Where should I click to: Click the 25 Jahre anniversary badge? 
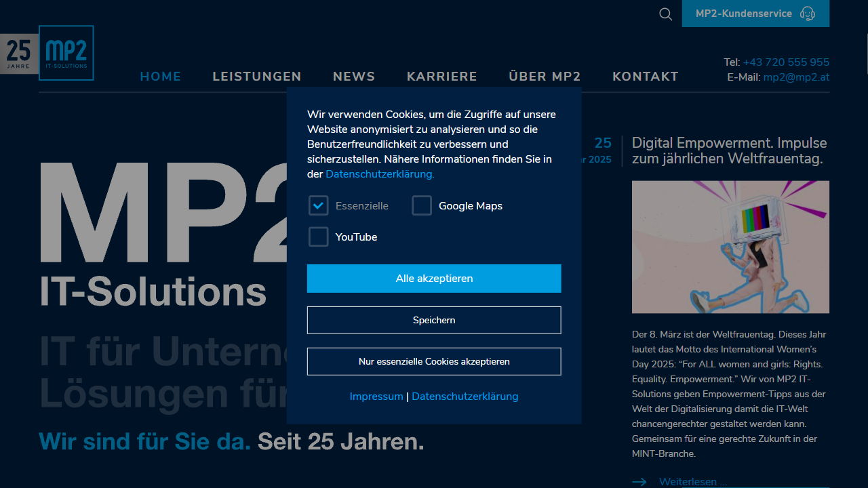pyautogui.click(x=19, y=54)
